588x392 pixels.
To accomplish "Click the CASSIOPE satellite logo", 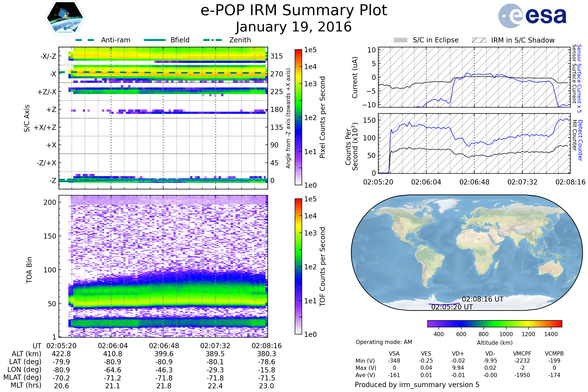I will pos(65,18).
